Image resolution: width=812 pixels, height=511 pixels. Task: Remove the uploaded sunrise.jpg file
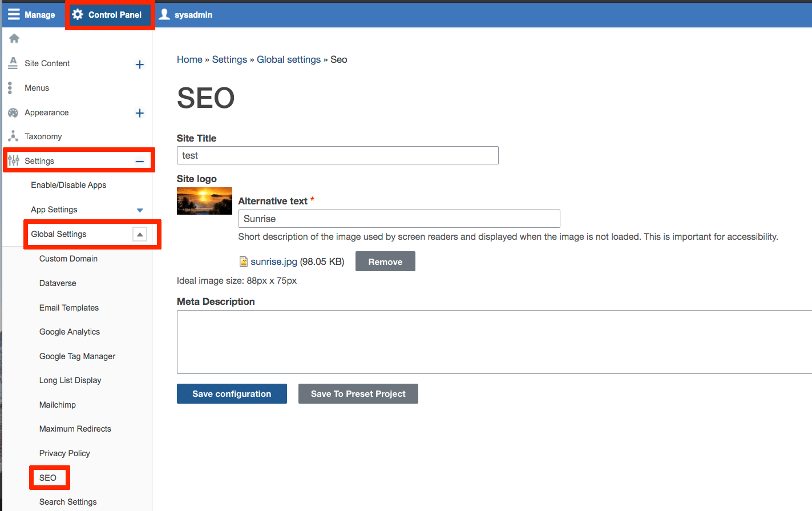pyautogui.click(x=385, y=261)
